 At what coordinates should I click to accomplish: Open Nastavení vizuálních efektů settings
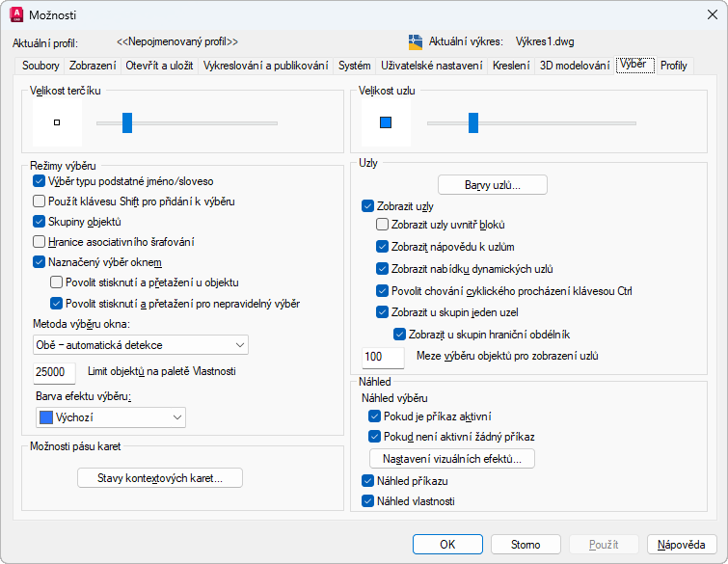point(451,459)
